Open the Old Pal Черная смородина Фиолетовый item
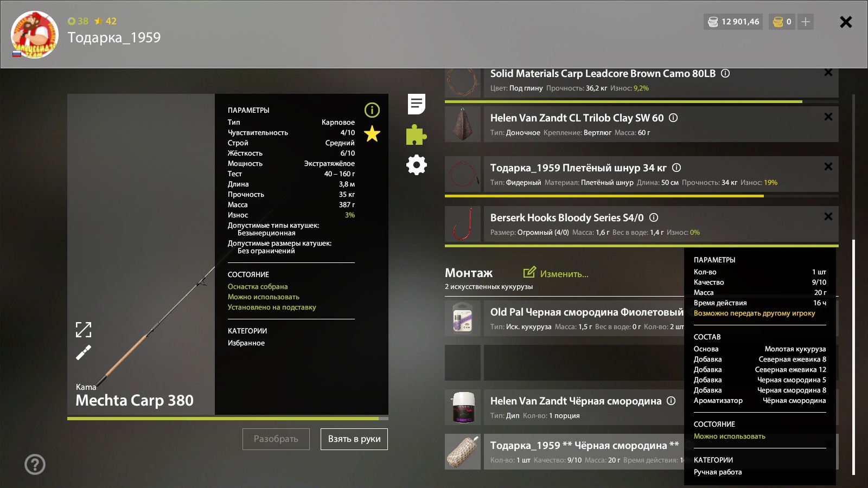Screen dimensions: 868x488 point(584,318)
